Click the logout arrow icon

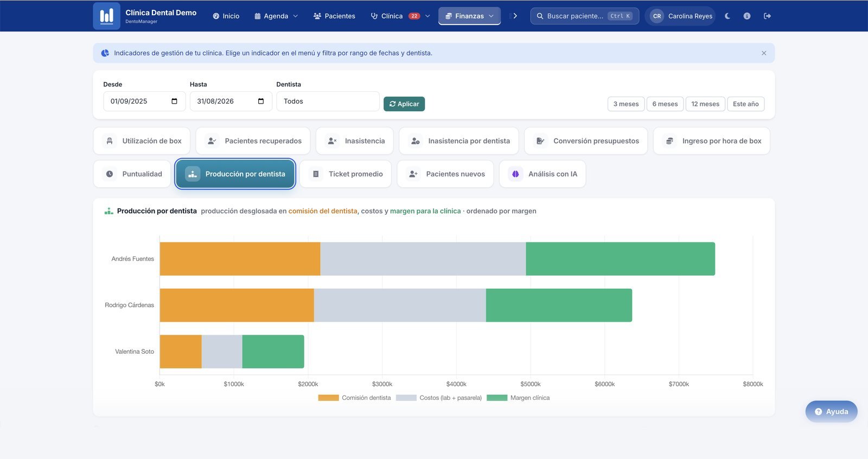767,16
